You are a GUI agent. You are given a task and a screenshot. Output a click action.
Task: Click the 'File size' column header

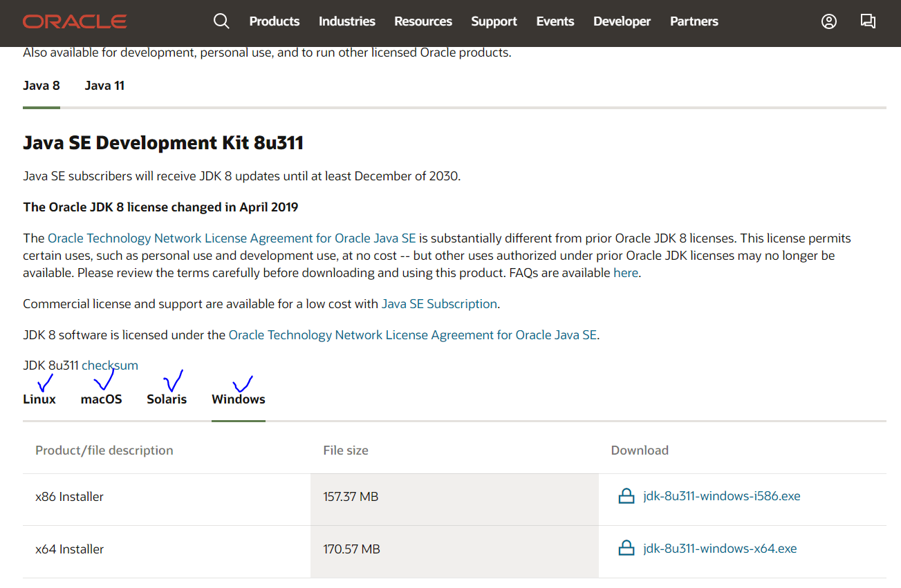point(346,451)
